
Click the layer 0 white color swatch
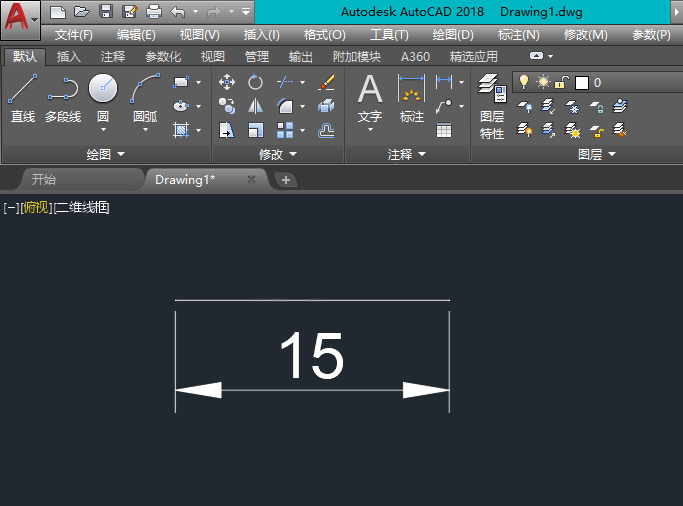coord(581,83)
